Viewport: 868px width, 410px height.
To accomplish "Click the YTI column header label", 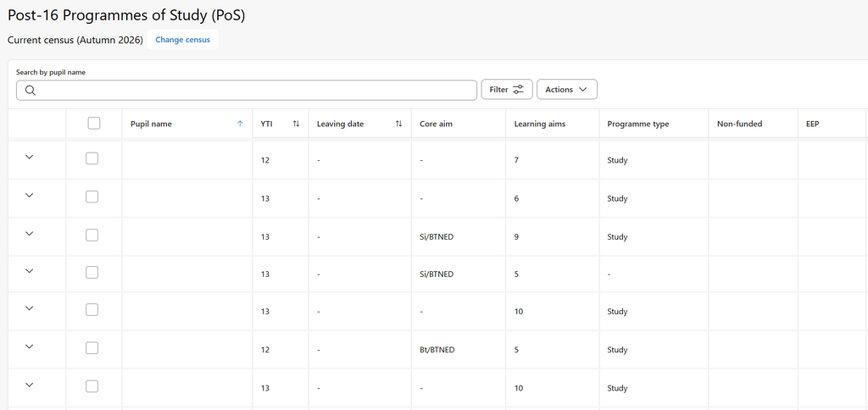I will (x=266, y=124).
